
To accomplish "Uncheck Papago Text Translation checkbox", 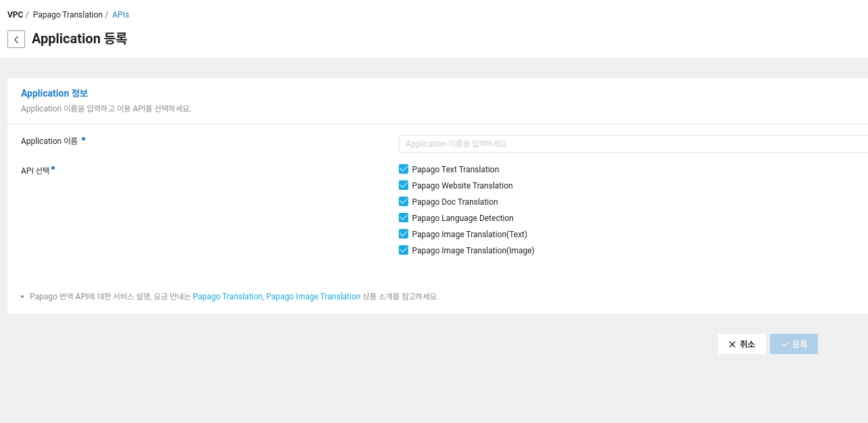I will (x=404, y=169).
